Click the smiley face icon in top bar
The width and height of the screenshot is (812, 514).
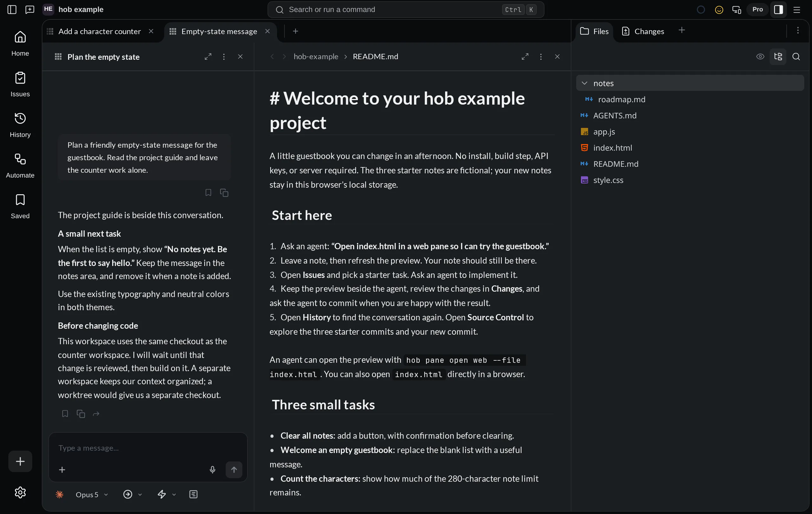click(x=719, y=10)
